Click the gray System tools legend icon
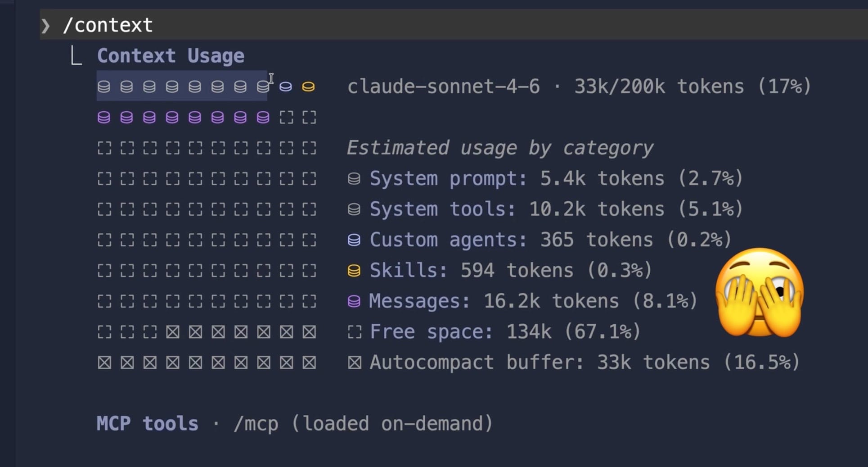Viewport: 868px width, 467px height. pyautogui.click(x=354, y=209)
